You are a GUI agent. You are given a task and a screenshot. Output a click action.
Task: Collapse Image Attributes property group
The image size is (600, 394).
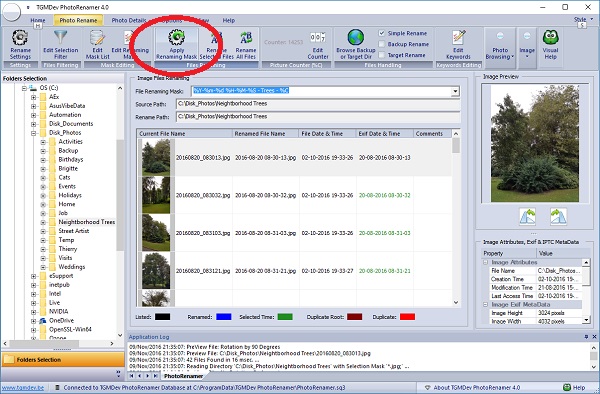(486, 262)
